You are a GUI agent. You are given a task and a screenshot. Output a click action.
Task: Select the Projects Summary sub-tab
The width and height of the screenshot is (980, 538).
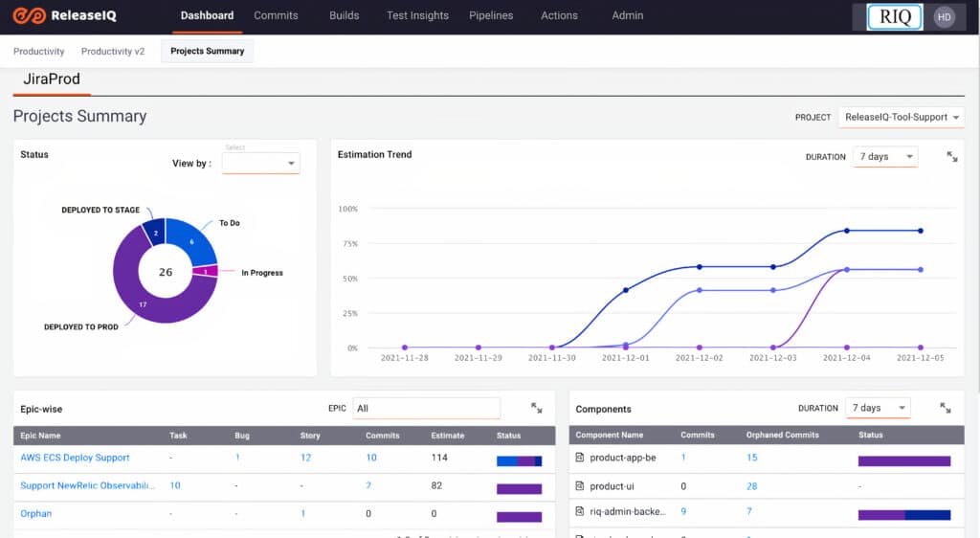(208, 52)
